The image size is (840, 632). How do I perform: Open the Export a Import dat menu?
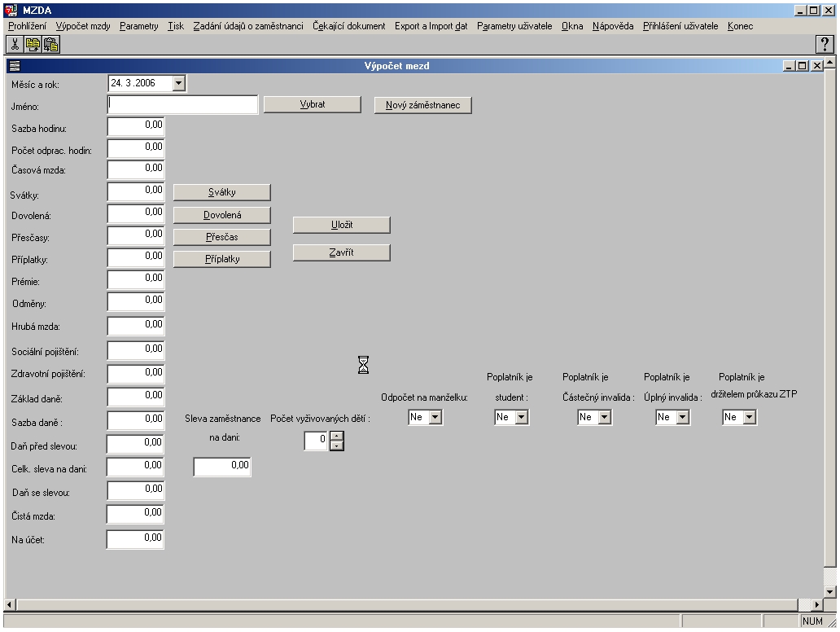(x=431, y=26)
